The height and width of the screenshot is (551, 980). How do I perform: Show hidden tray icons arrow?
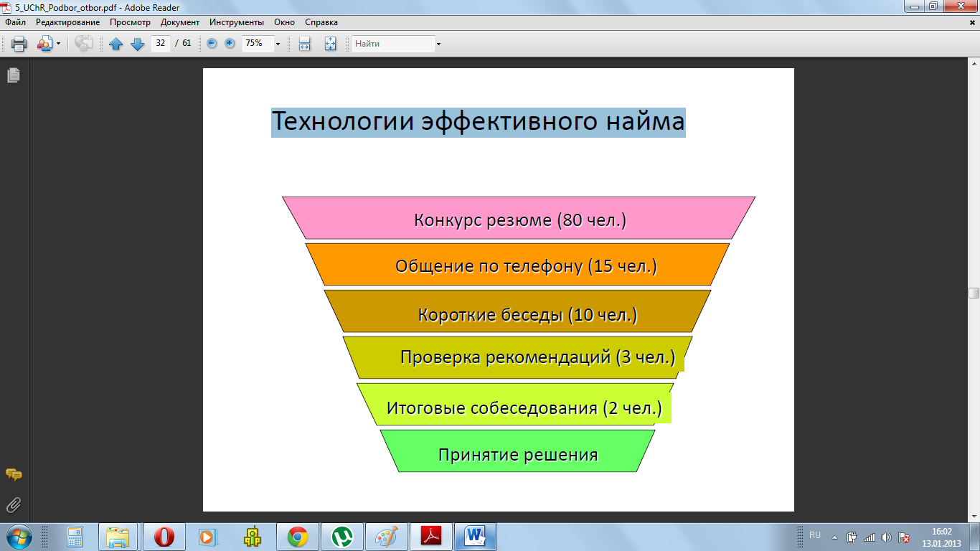(x=834, y=537)
